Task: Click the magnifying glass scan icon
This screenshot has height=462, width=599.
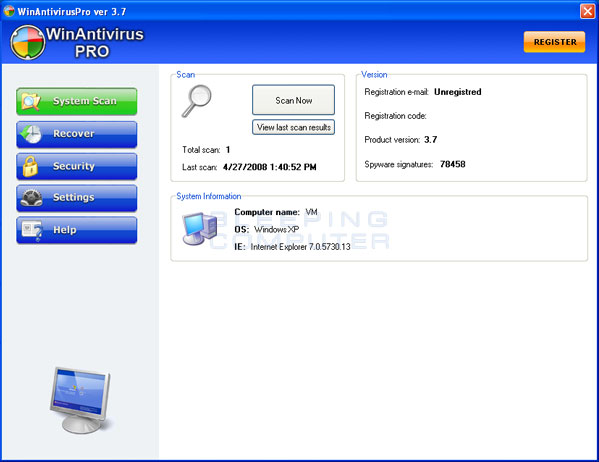Action: 196,101
